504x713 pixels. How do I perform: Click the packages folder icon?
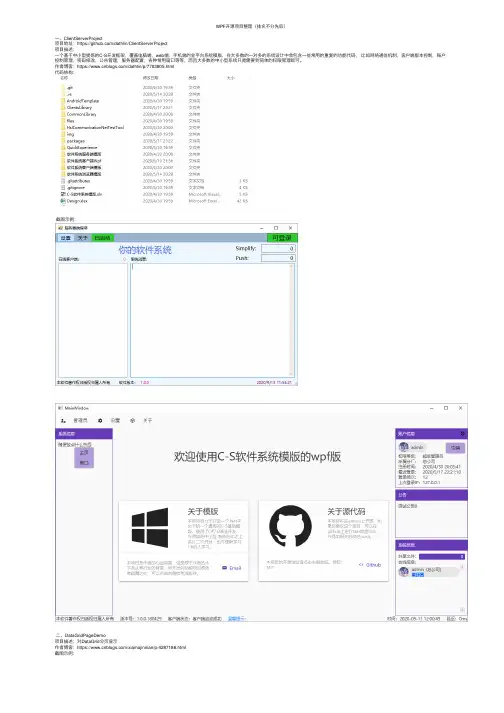click(63, 141)
